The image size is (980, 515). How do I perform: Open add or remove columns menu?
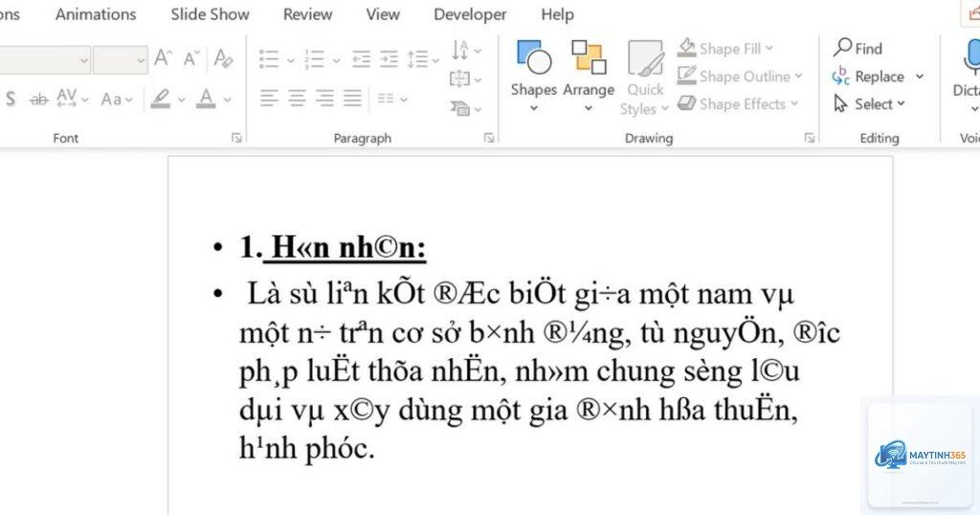pyautogui.click(x=392, y=99)
